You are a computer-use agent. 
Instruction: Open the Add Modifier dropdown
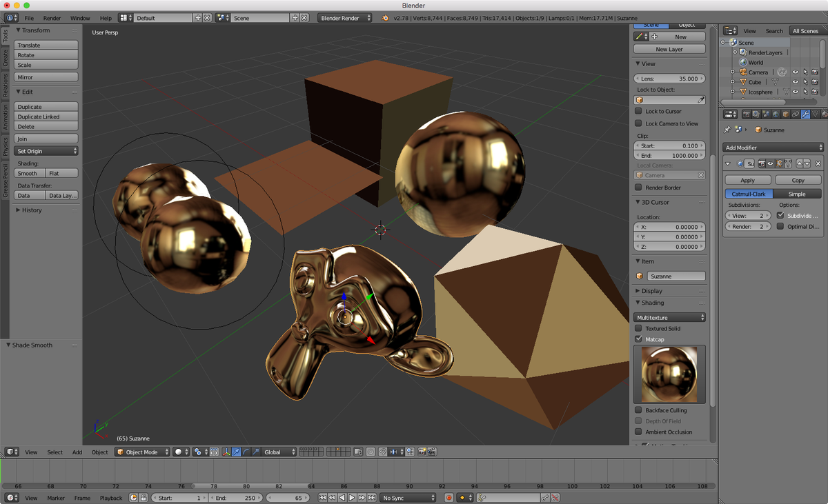(773, 148)
